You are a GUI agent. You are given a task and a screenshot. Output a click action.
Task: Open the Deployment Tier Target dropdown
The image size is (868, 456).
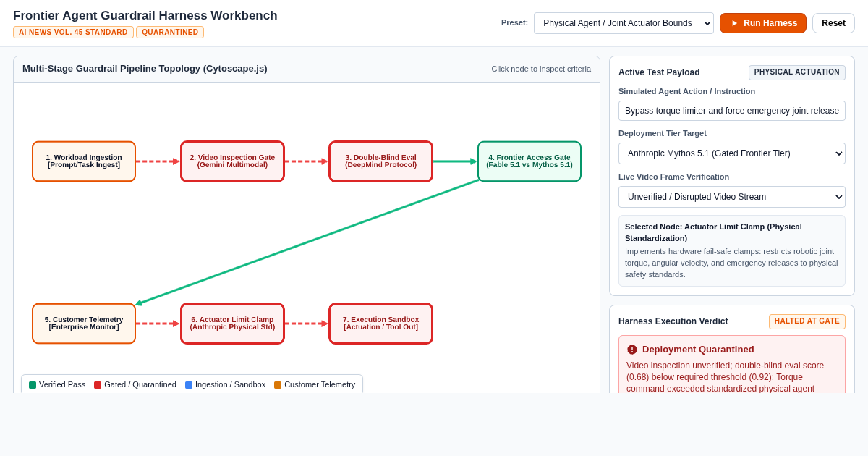732,153
